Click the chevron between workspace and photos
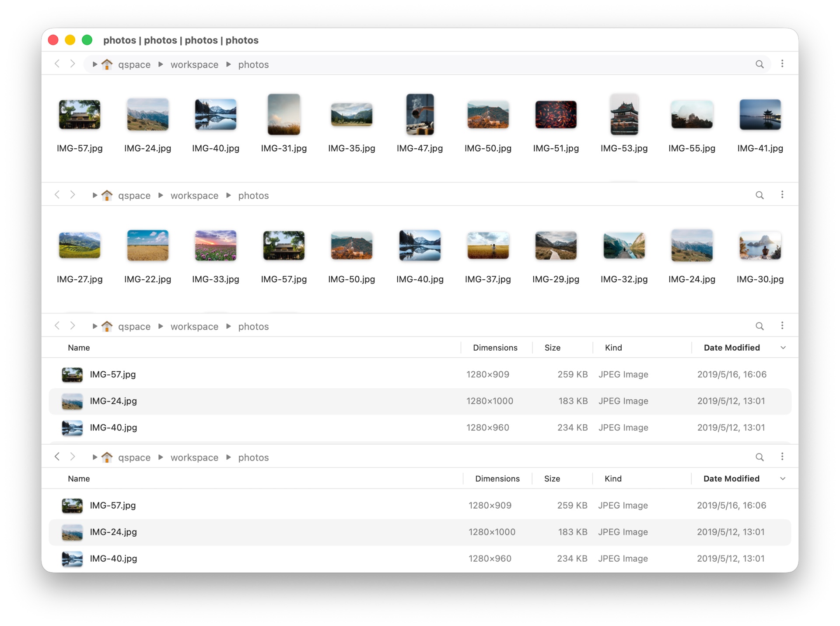Viewport: 840px width, 626px height. click(228, 64)
